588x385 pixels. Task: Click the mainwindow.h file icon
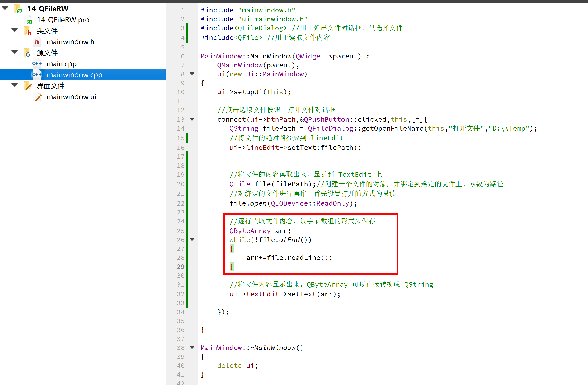click(x=37, y=42)
